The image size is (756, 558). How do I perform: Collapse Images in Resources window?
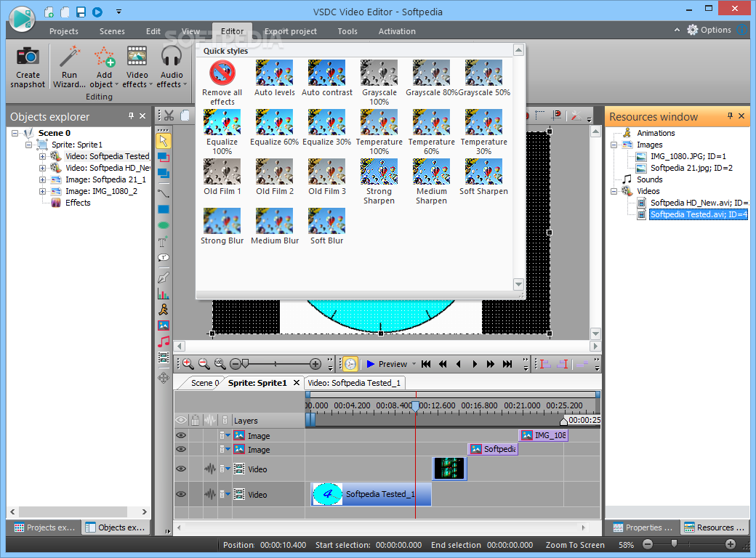614,145
